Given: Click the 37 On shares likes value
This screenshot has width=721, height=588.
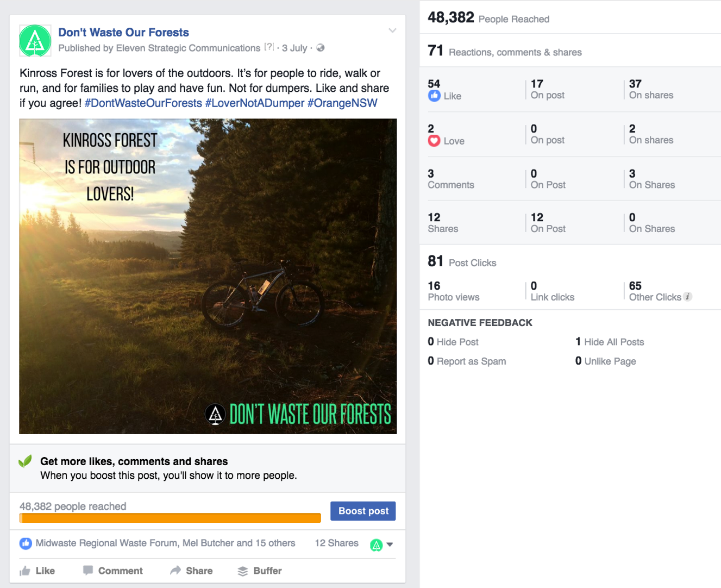Looking at the screenshot, I should pos(651,90).
